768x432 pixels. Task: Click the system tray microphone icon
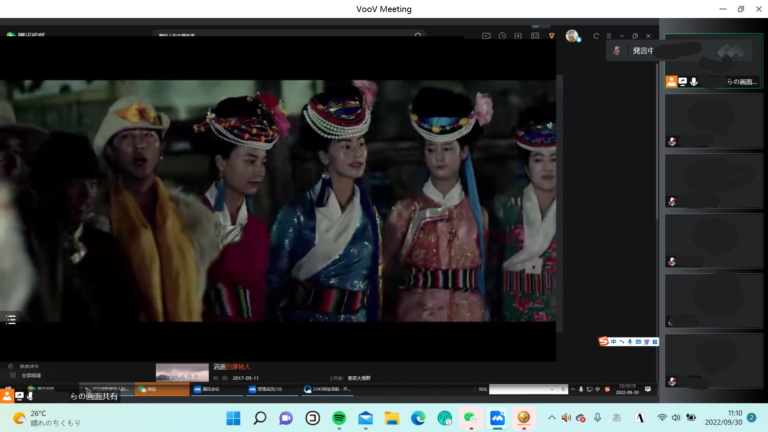coord(598,418)
